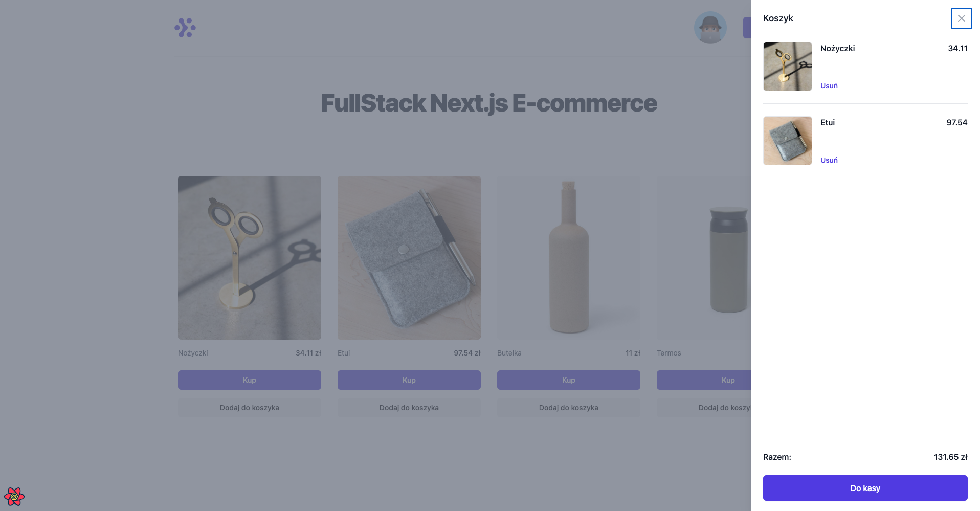Open the Etui felt case product image

tap(409, 258)
